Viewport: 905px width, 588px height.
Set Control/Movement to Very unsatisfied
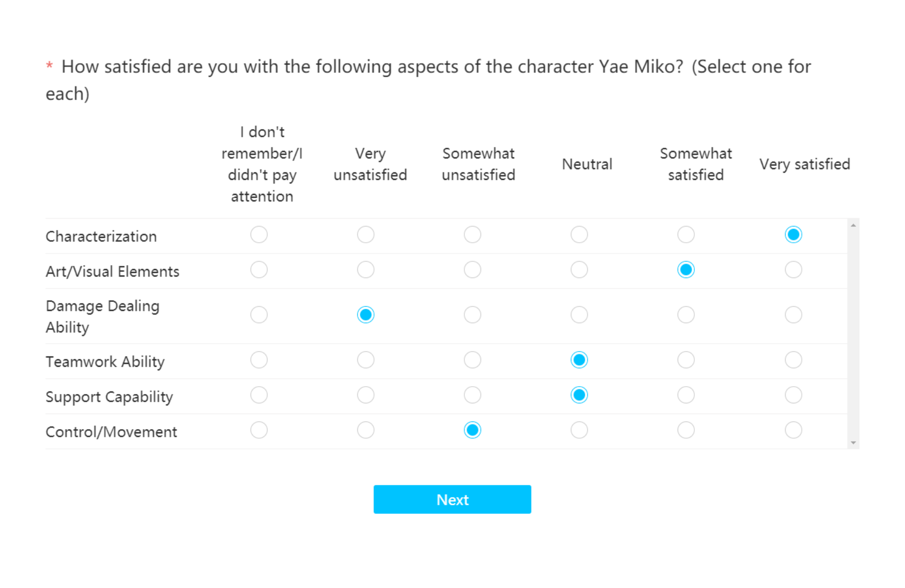pos(365,430)
